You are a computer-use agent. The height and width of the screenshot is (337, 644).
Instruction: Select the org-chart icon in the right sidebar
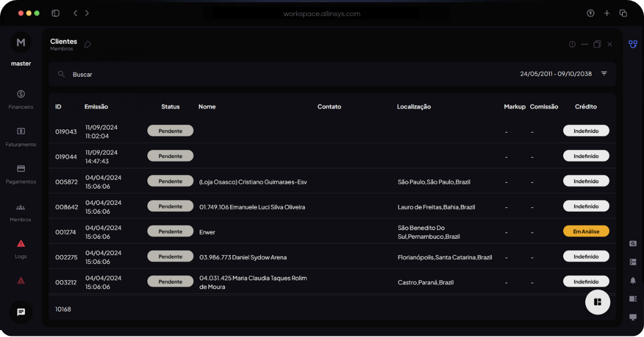pyautogui.click(x=632, y=44)
